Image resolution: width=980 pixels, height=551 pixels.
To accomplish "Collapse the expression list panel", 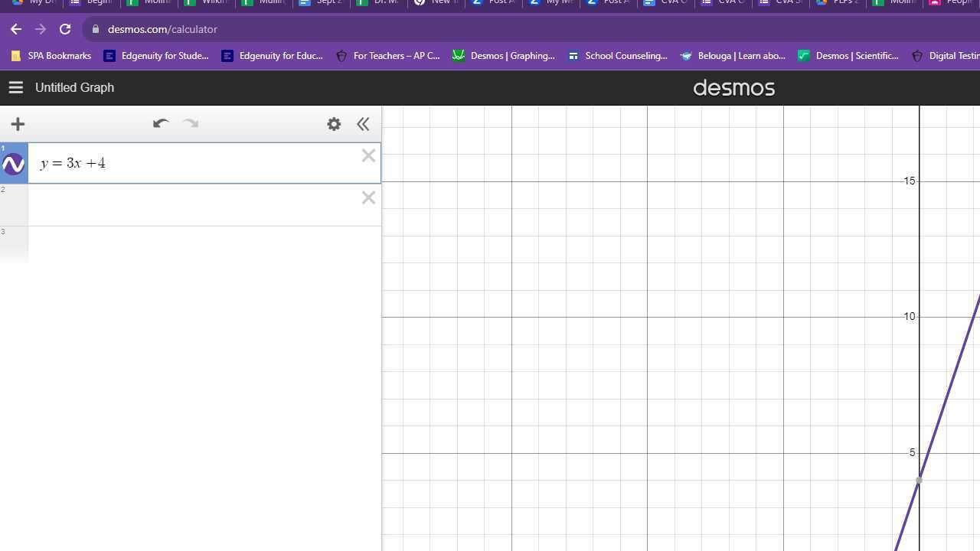I will [x=363, y=124].
